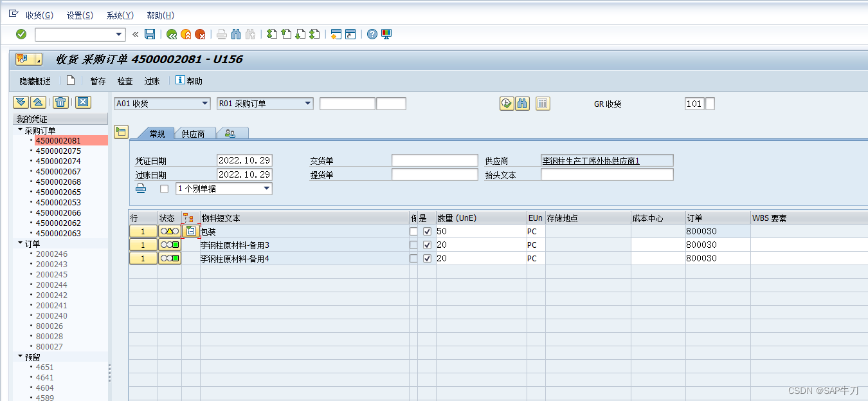Collapse the 采购订单 tree node

20,130
